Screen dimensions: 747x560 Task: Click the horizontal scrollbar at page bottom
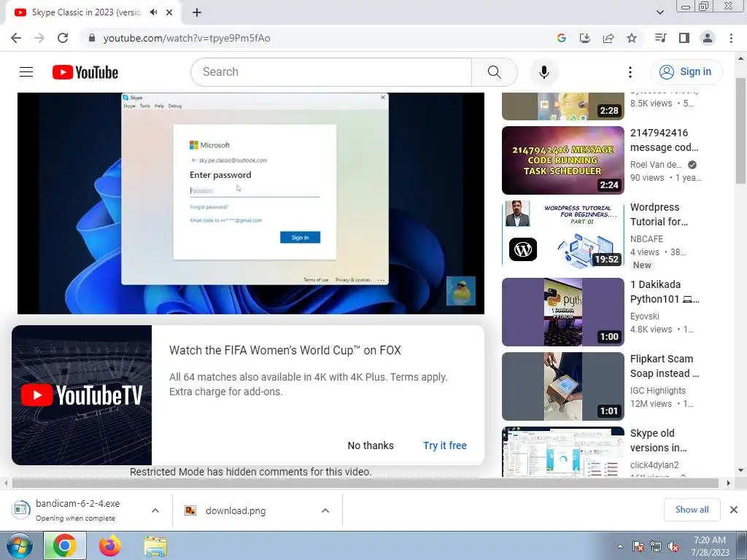[365, 483]
